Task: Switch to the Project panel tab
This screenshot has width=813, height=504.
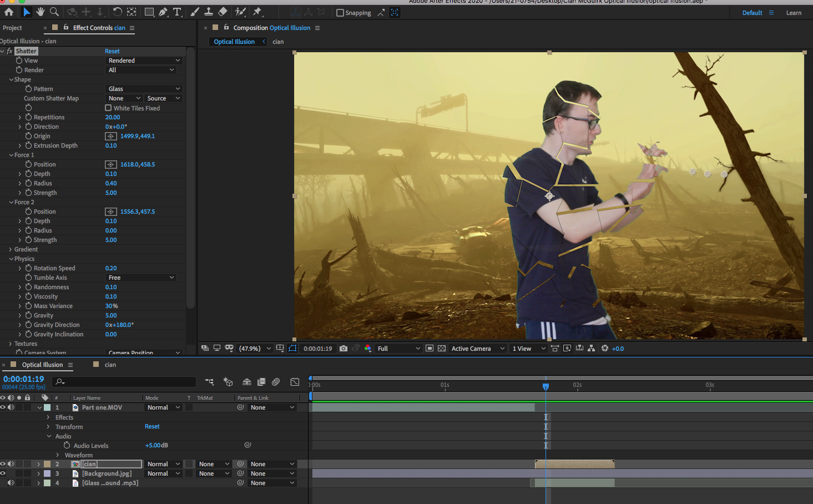Action: (x=12, y=28)
